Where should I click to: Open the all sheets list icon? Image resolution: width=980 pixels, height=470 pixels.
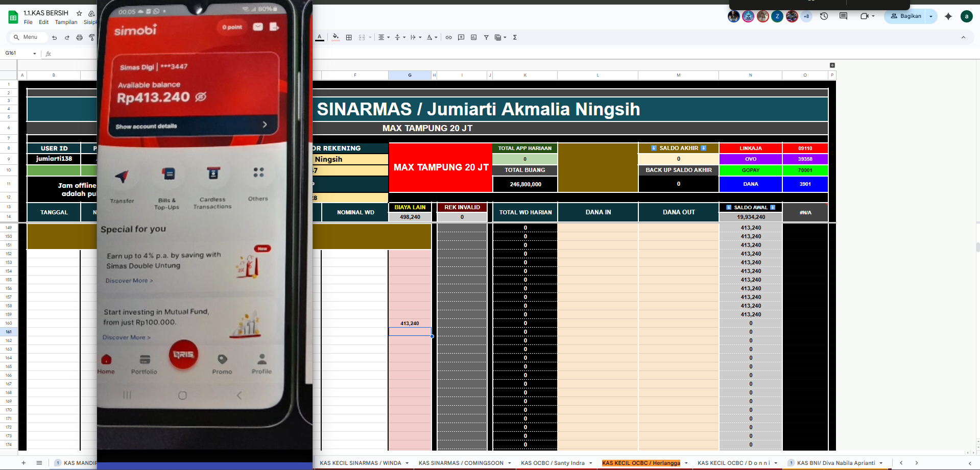[39, 463]
